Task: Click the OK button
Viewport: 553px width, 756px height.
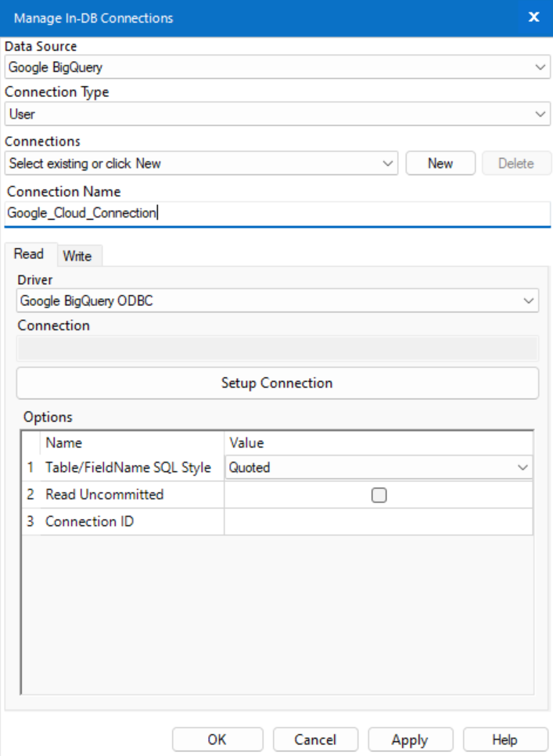Action: [x=217, y=740]
